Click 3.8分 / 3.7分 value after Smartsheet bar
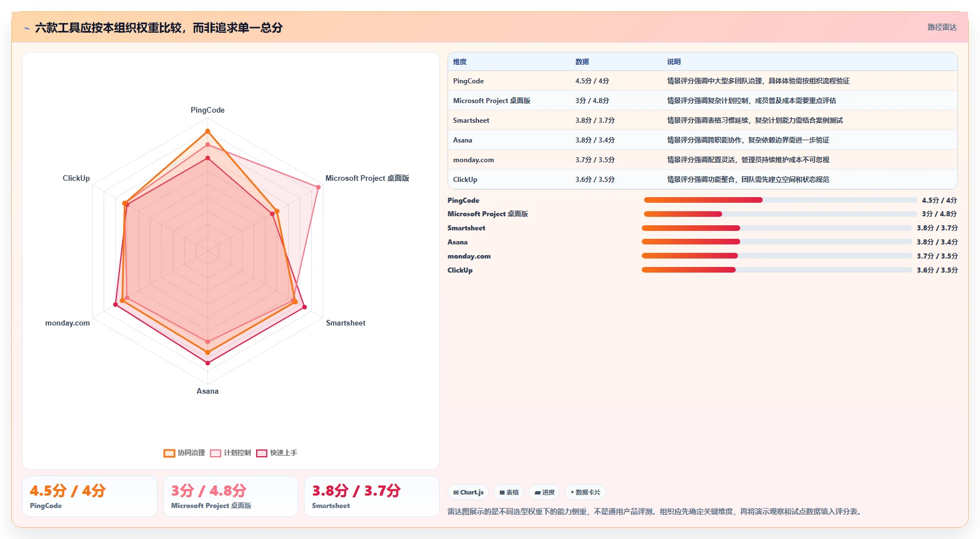980x539 pixels. (x=937, y=228)
